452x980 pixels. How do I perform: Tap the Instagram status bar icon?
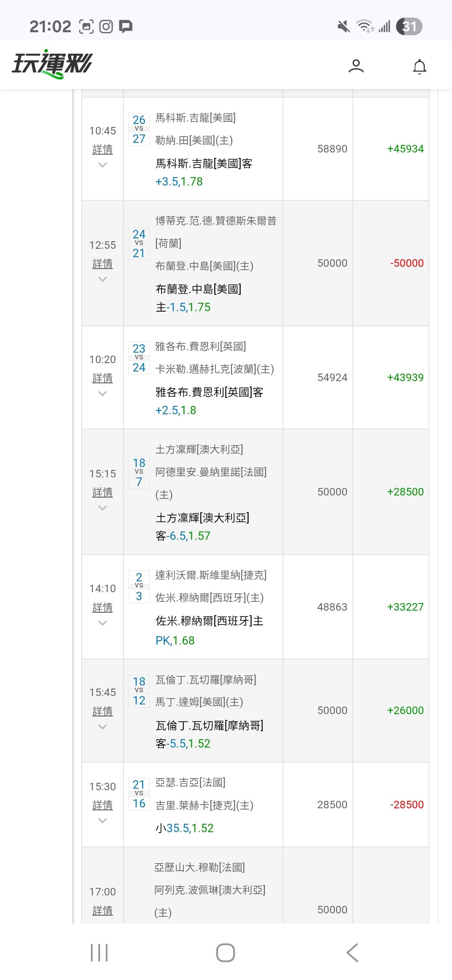(106, 27)
